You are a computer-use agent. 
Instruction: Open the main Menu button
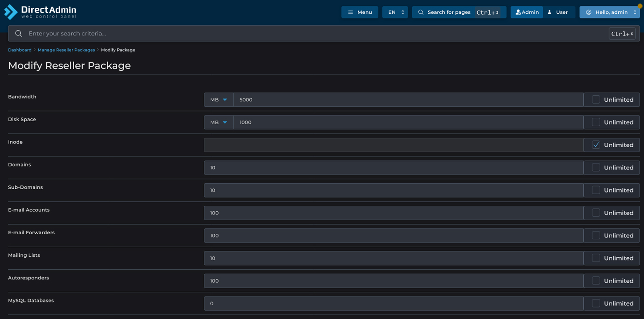[360, 12]
